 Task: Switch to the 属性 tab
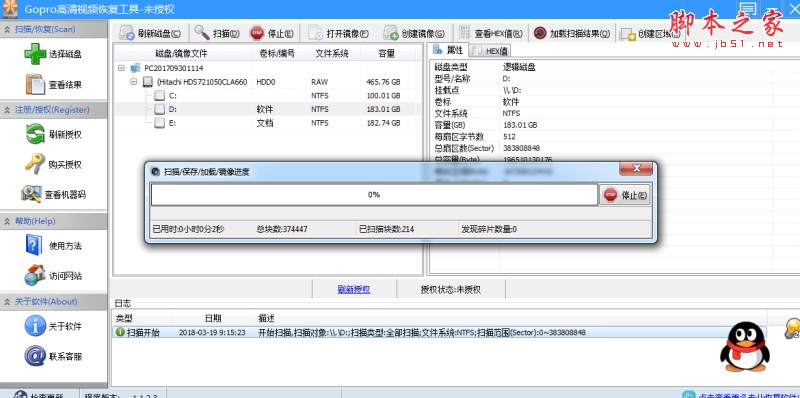448,50
